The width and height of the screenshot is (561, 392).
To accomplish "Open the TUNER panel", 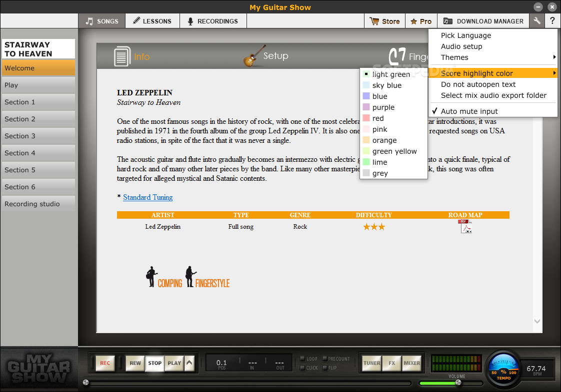I will click(371, 363).
